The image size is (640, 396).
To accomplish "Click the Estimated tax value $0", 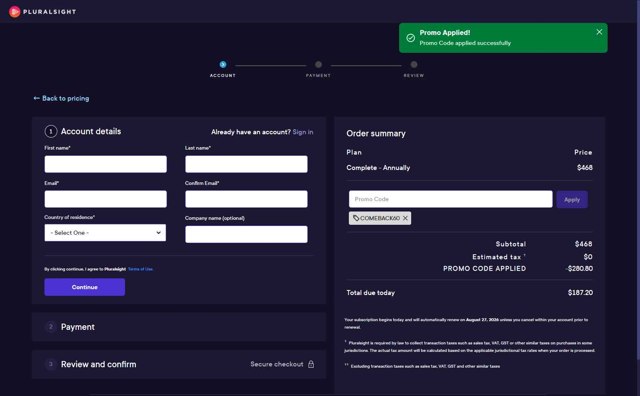I will click(588, 257).
